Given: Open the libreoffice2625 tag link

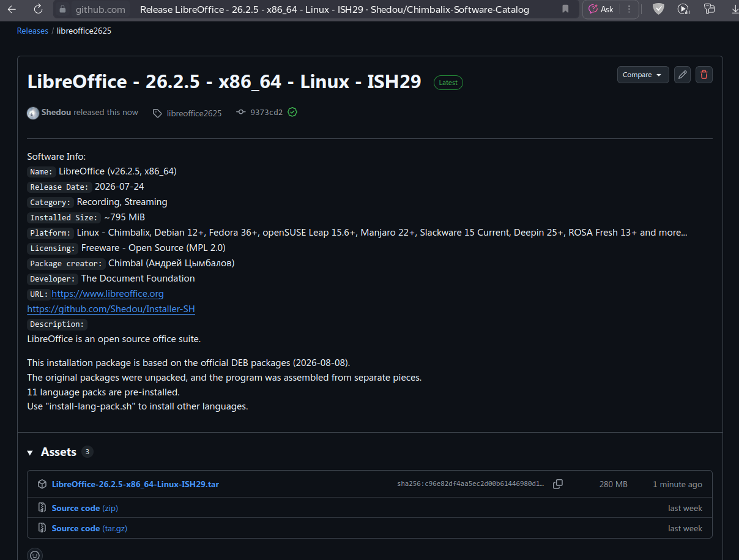Looking at the screenshot, I should point(194,113).
